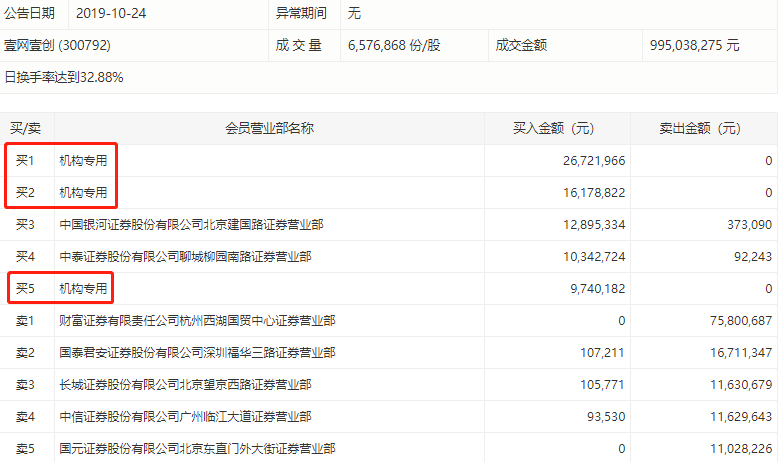Select 机构专用 in the 买2 row

pyautogui.click(x=83, y=192)
